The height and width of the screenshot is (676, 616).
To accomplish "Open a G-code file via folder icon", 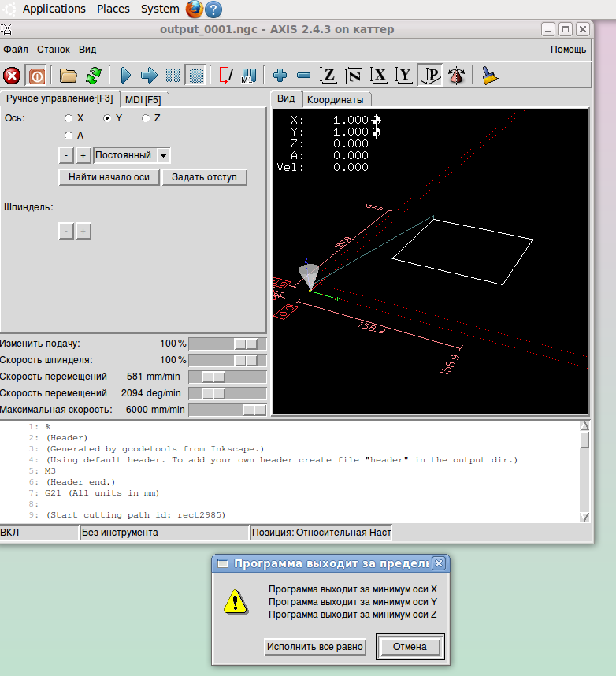I will tap(69, 76).
